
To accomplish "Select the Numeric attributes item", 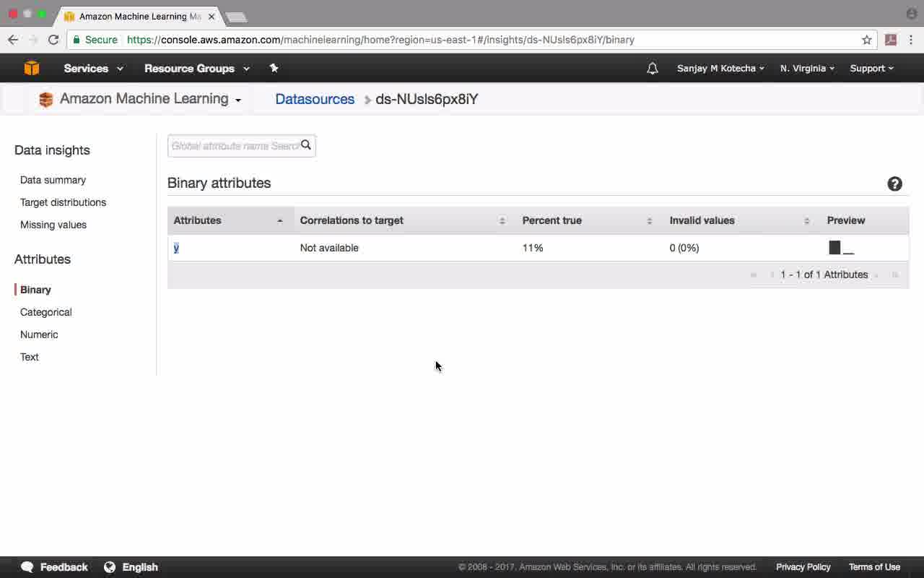I will tap(39, 335).
